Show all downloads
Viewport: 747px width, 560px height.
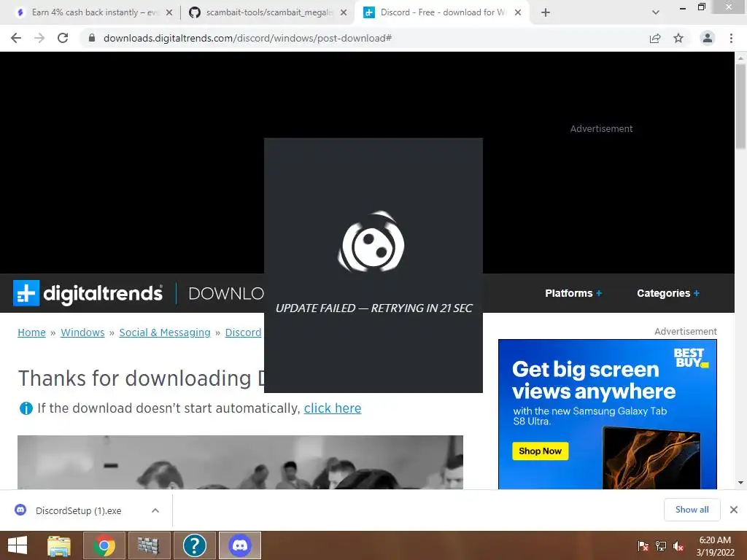point(692,510)
